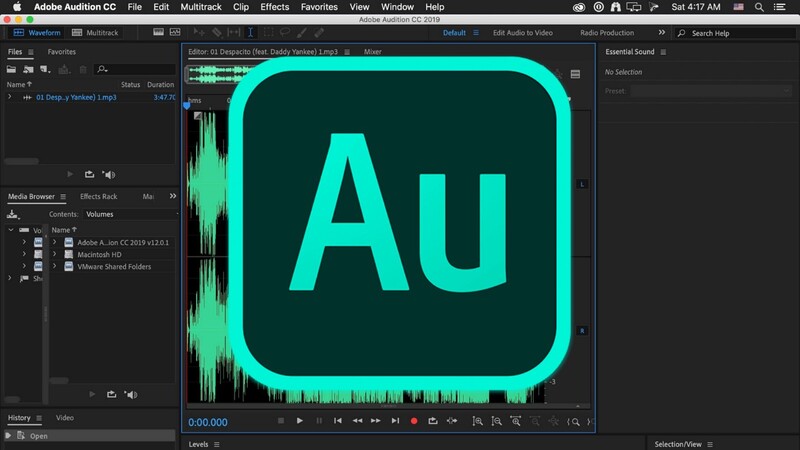
Task: Click the Open File folder icon
Action: coord(12,69)
